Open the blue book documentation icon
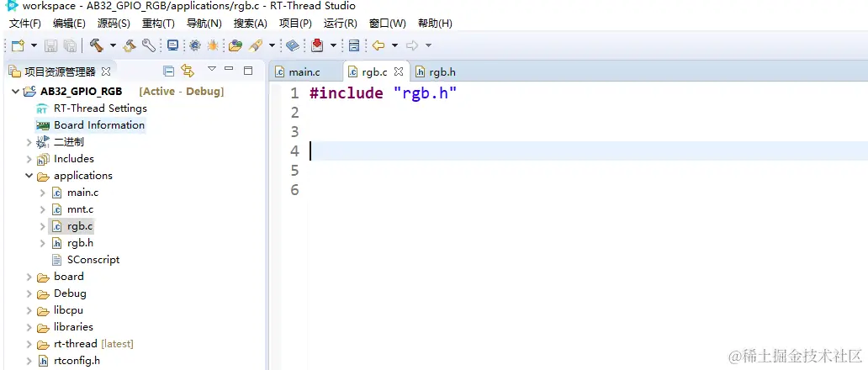 293,45
